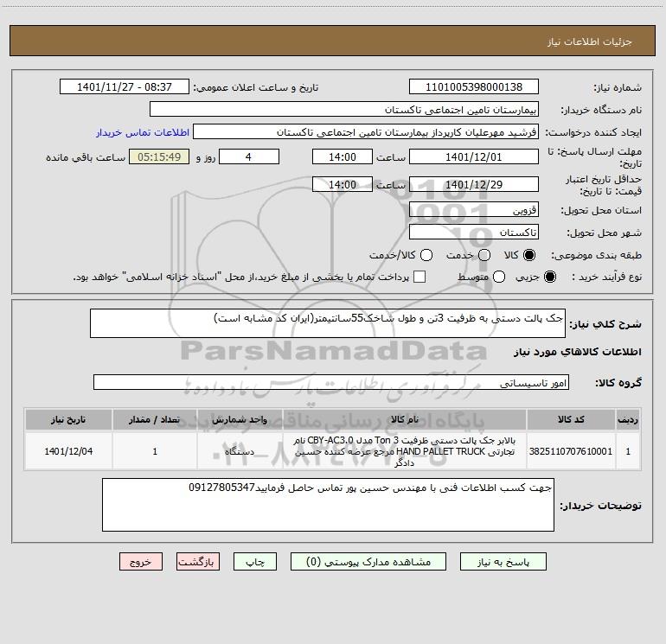Select the خدمت radio button
The height and width of the screenshot is (644, 666).
(484, 255)
